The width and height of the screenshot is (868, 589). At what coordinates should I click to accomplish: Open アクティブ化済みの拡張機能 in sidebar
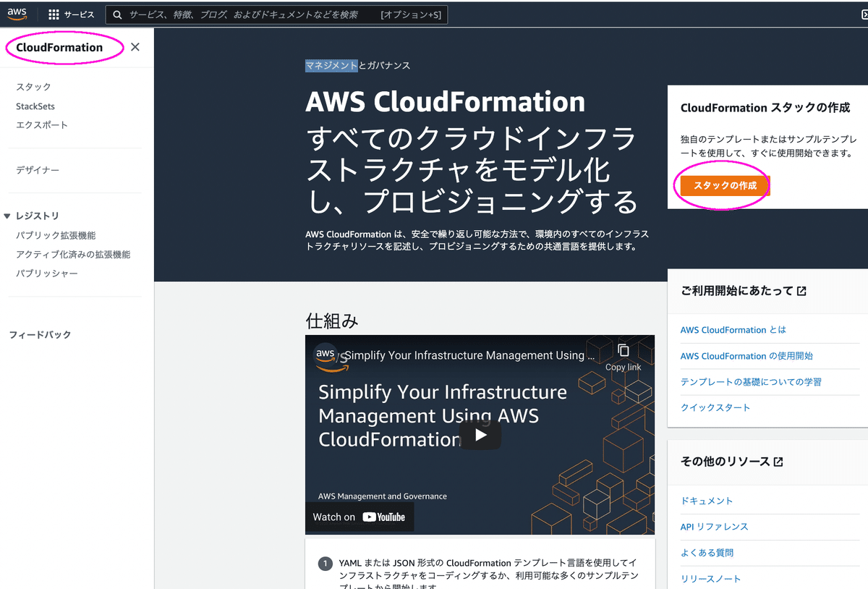(73, 255)
